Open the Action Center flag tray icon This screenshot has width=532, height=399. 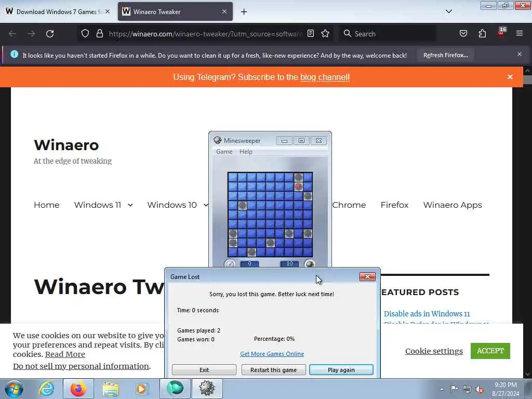454,389
